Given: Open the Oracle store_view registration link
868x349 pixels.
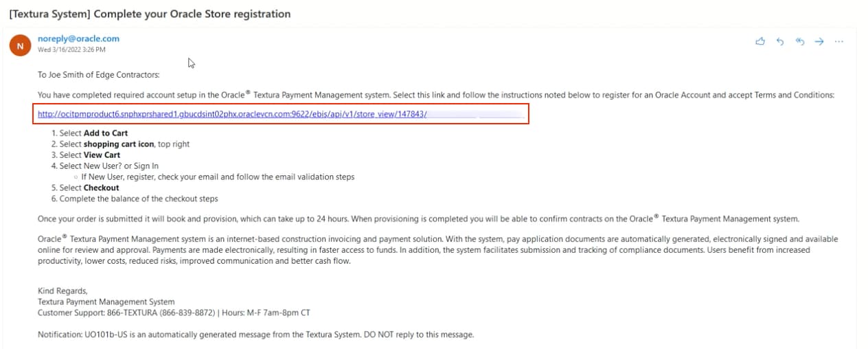Looking at the screenshot, I should (x=232, y=114).
